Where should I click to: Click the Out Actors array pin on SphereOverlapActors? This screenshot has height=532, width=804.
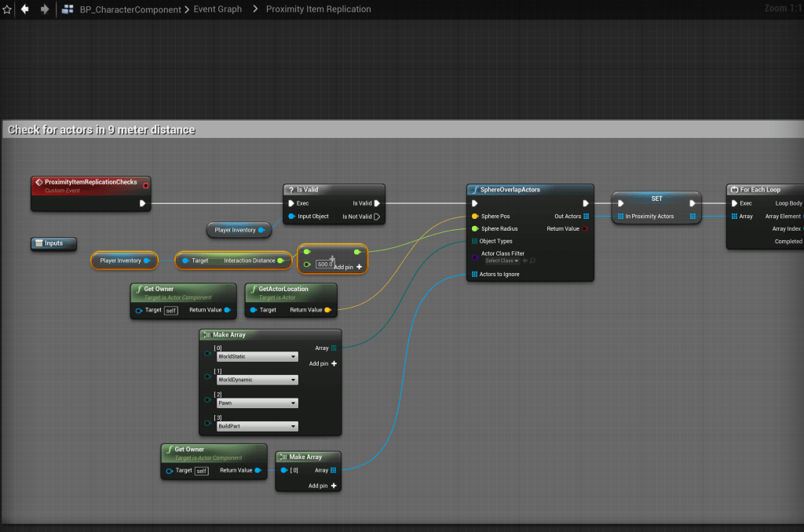(586, 216)
